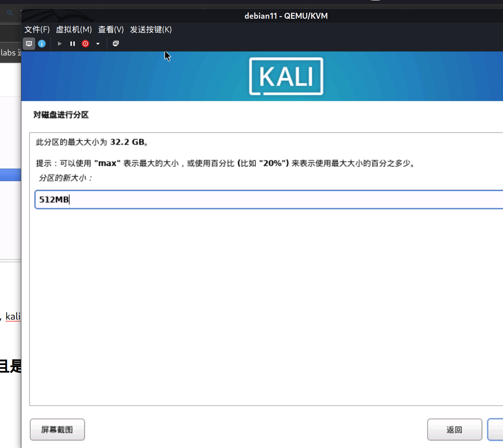
Task: Show the graphical console view
Action: point(29,44)
